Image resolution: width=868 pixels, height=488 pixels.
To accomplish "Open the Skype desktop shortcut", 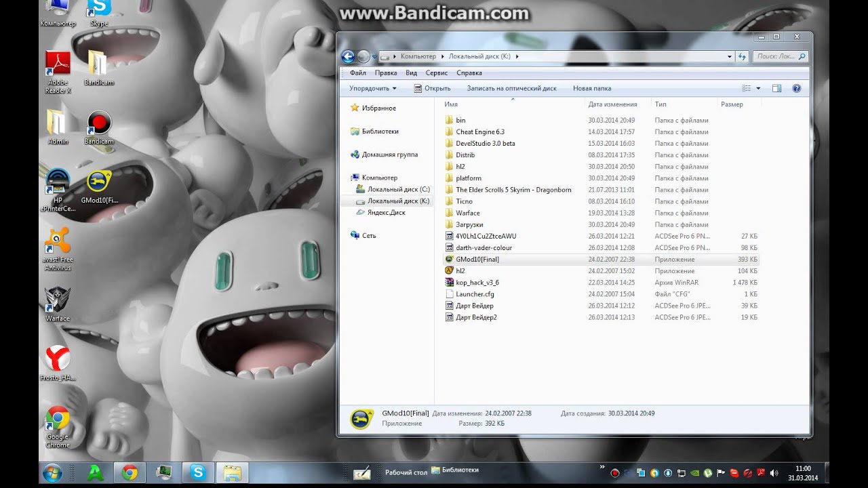I will pos(99,12).
